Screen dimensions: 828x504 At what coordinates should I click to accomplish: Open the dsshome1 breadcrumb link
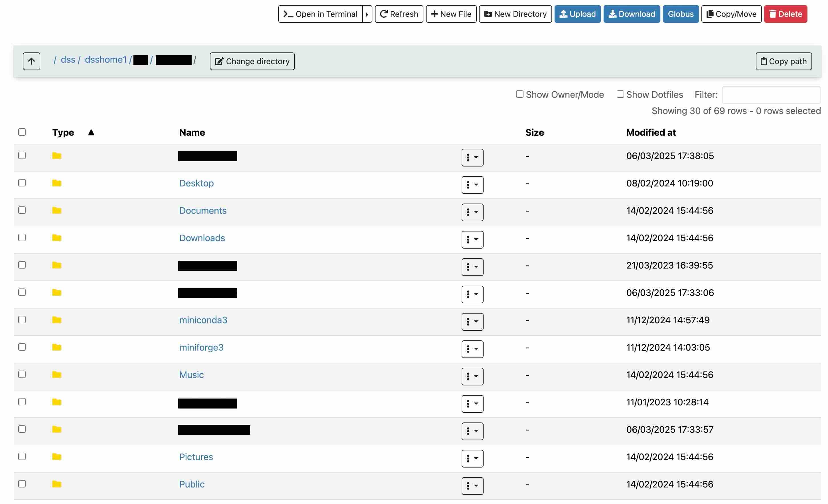point(105,60)
